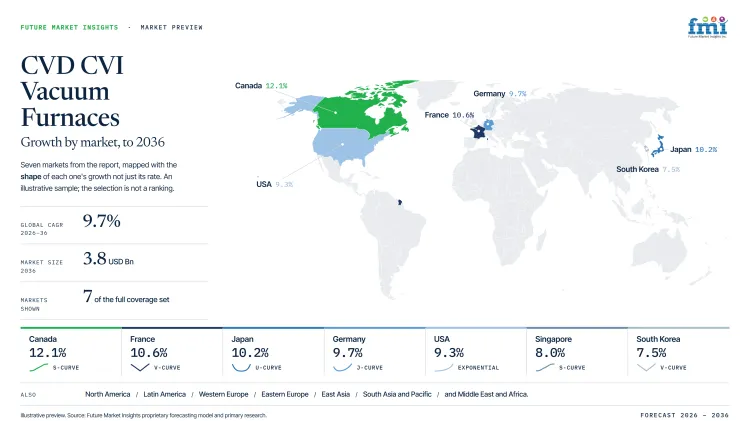Click Canada's S-curve icon
The width and height of the screenshot is (750, 421).
[x=39, y=367]
